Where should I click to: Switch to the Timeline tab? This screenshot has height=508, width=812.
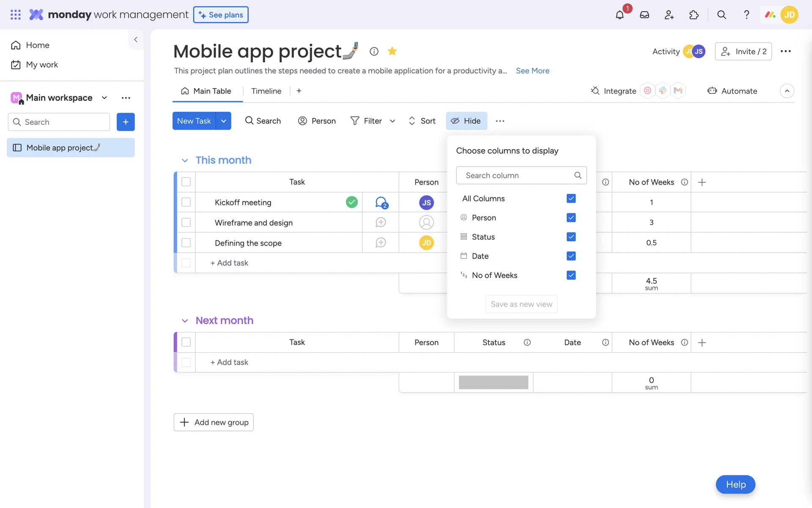pos(266,91)
